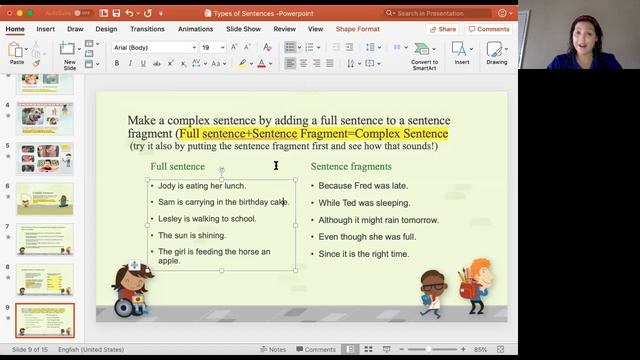Image resolution: width=640 pixels, height=360 pixels.
Task: Click the Save icon in title bar
Action: pos(116,13)
